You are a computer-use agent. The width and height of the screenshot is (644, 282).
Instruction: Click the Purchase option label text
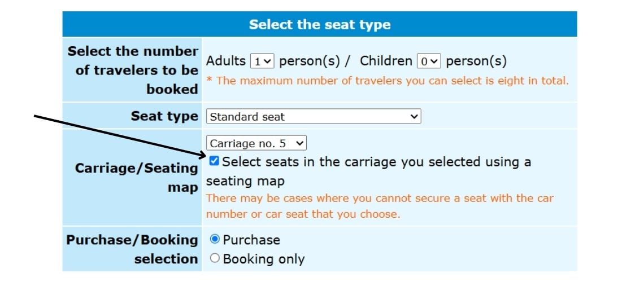click(x=251, y=240)
